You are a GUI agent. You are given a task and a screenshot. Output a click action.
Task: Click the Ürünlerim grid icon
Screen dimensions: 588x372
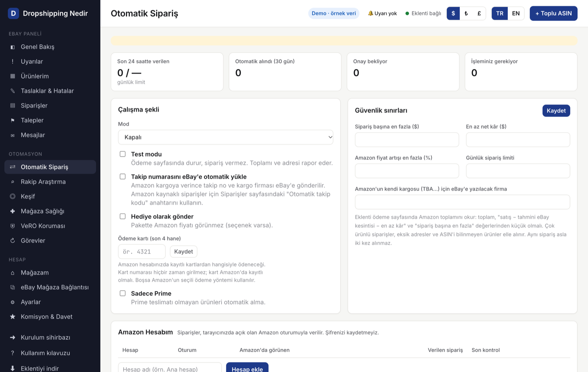[12, 77]
